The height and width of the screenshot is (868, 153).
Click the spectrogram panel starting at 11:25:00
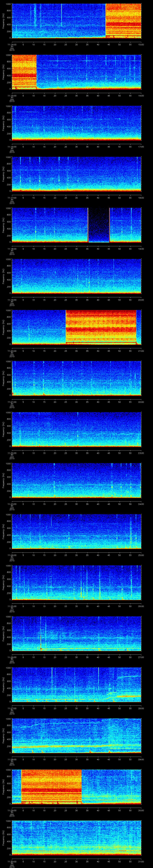(76, 583)
